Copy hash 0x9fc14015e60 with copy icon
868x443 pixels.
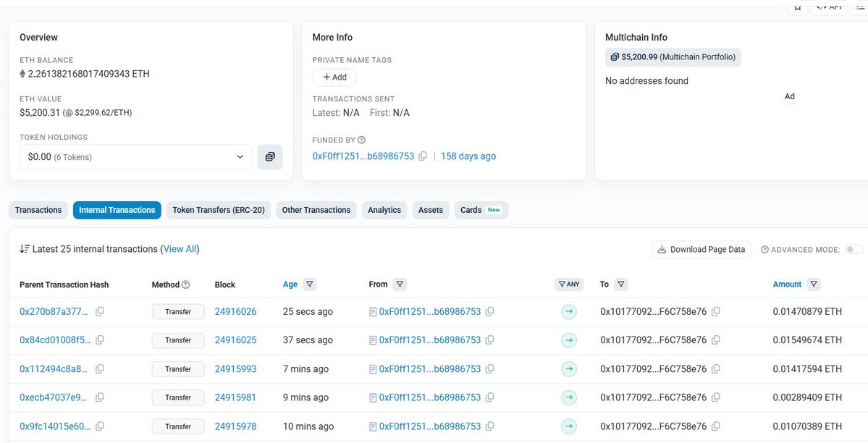(x=100, y=426)
